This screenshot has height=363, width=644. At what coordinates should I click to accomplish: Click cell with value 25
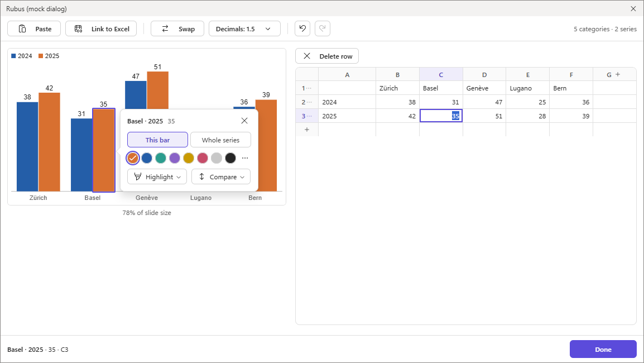pyautogui.click(x=528, y=102)
